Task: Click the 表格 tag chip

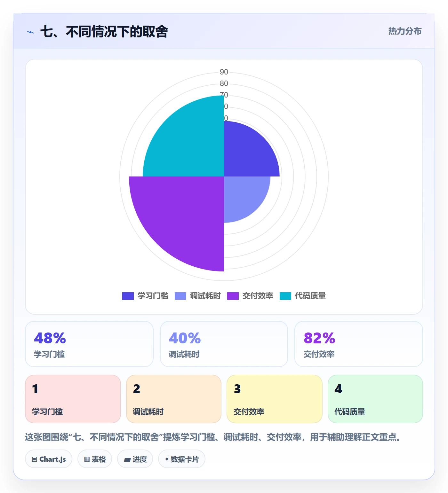Action: point(95,459)
